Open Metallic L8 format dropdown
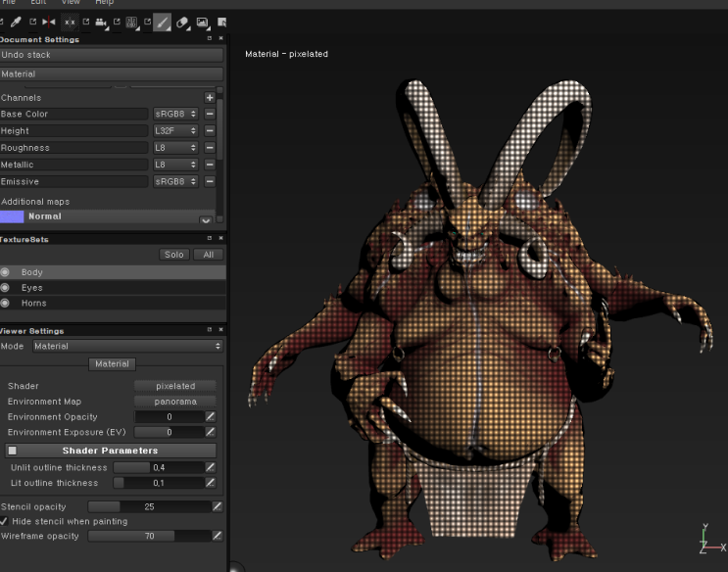The height and width of the screenshot is (572, 728). [x=175, y=165]
